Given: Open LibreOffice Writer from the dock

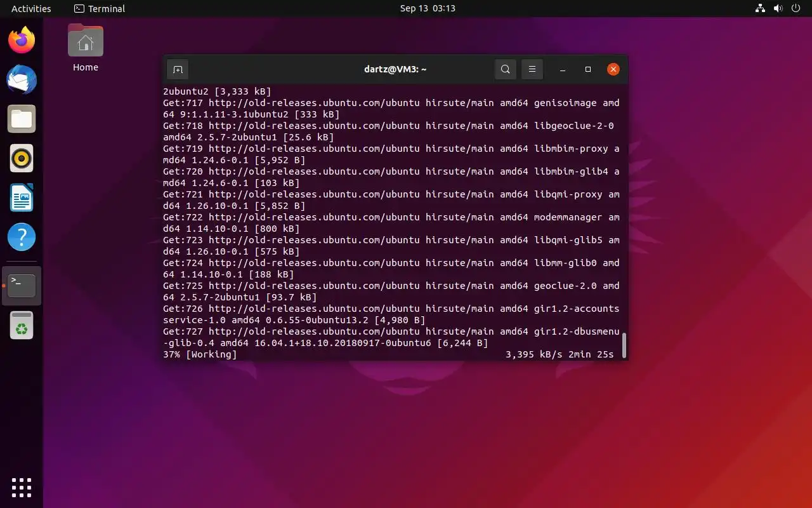Looking at the screenshot, I should 22,198.
